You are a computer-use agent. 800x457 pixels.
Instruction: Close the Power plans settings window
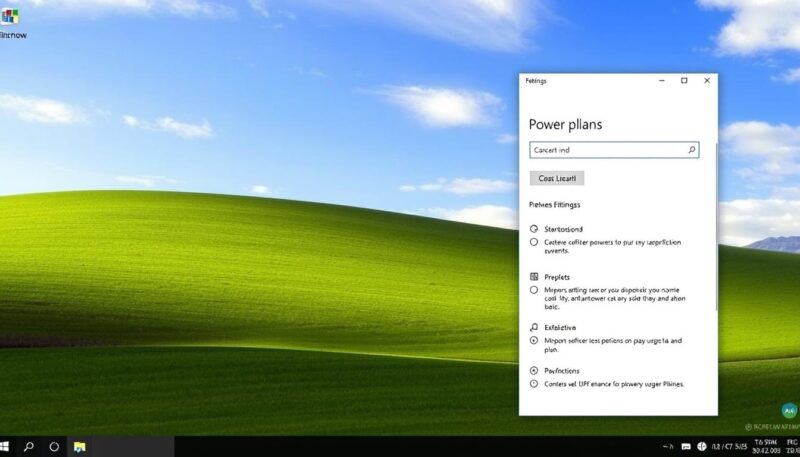tap(707, 81)
